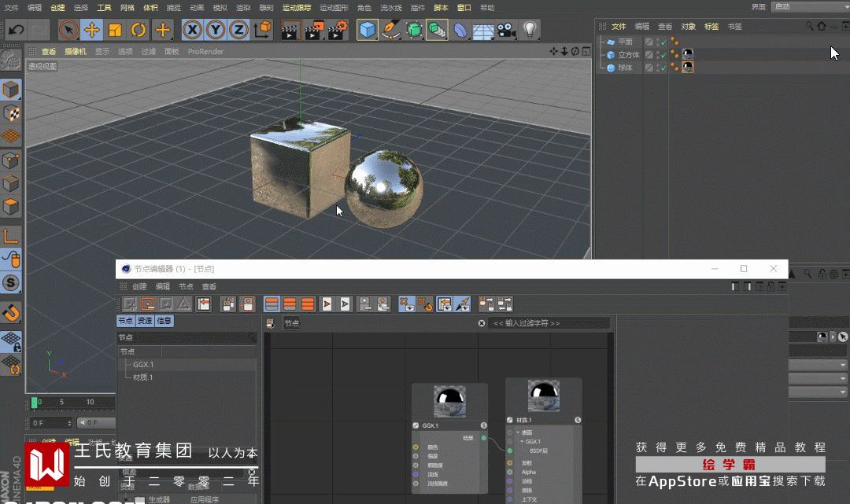
Task: Select the 平面 object in Object Manager
Action: point(625,42)
